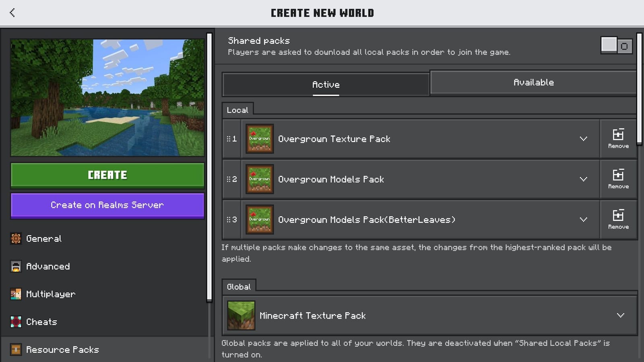Viewport: 644px width, 362px height.
Task: Click Create on Realms Server
Action: 107,205
